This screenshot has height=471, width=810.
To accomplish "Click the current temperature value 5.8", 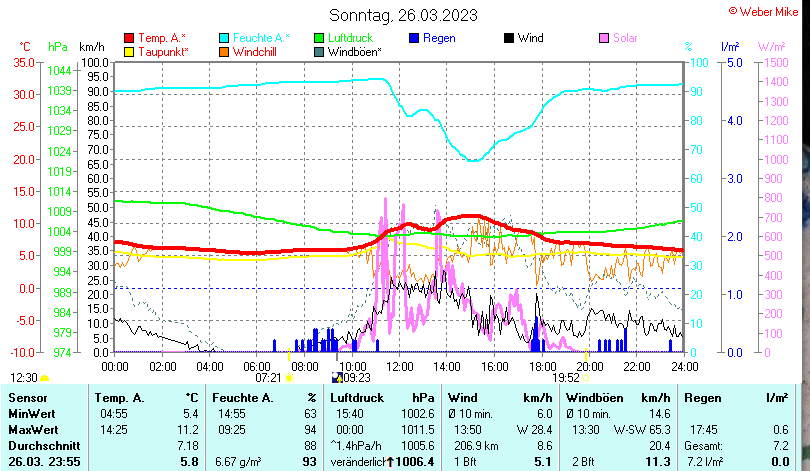I will pyautogui.click(x=189, y=462).
